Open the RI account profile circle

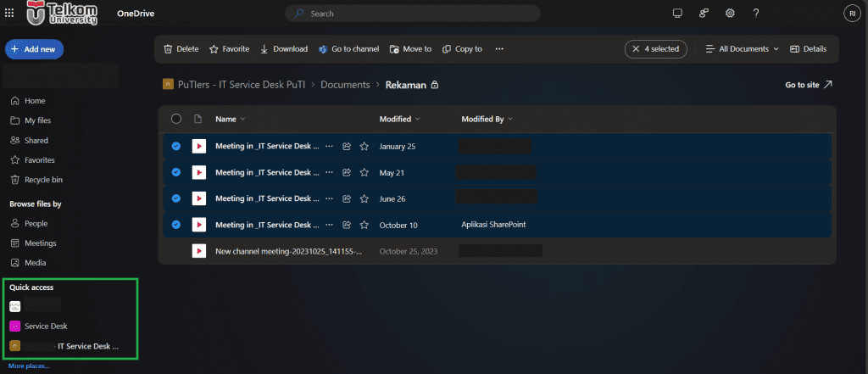pyautogui.click(x=853, y=14)
